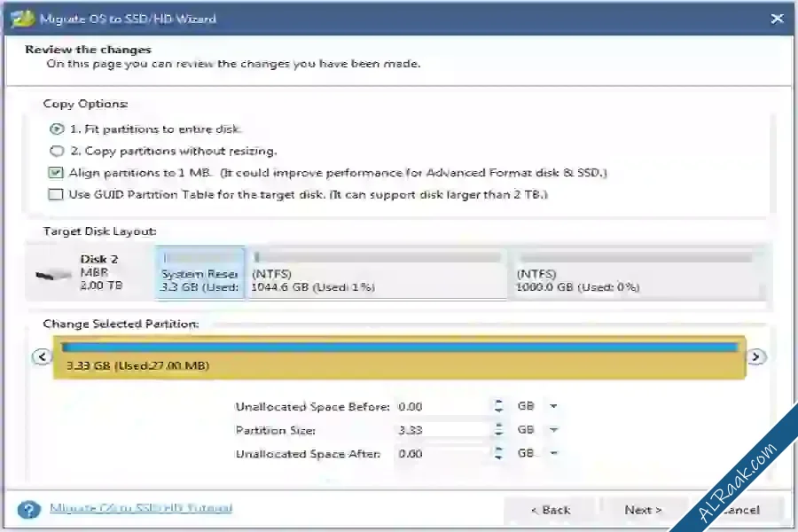798x532 pixels.
Task: Click the 'Review the changes' heading
Action: pyautogui.click(x=88, y=50)
